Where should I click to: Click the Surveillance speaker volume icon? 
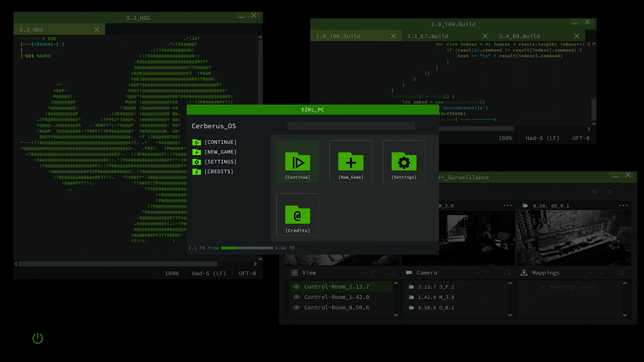pos(595,192)
